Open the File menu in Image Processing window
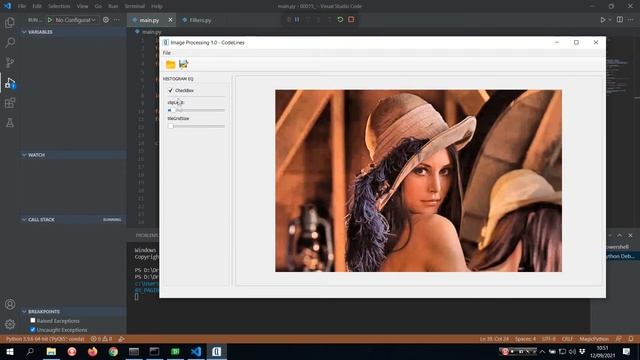The image size is (640, 360). (x=167, y=53)
